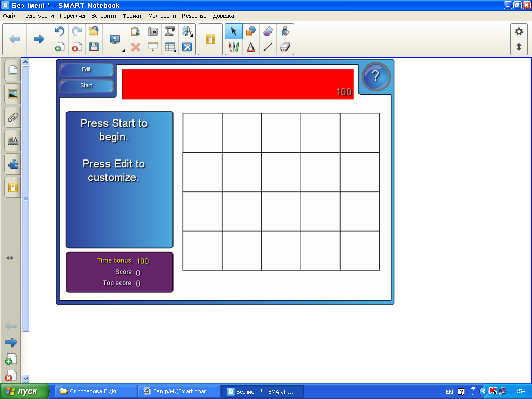The height and width of the screenshot is (399, 532).
Task: Move the sidebar with the double-arrow icon
Action: coord(10,258)
